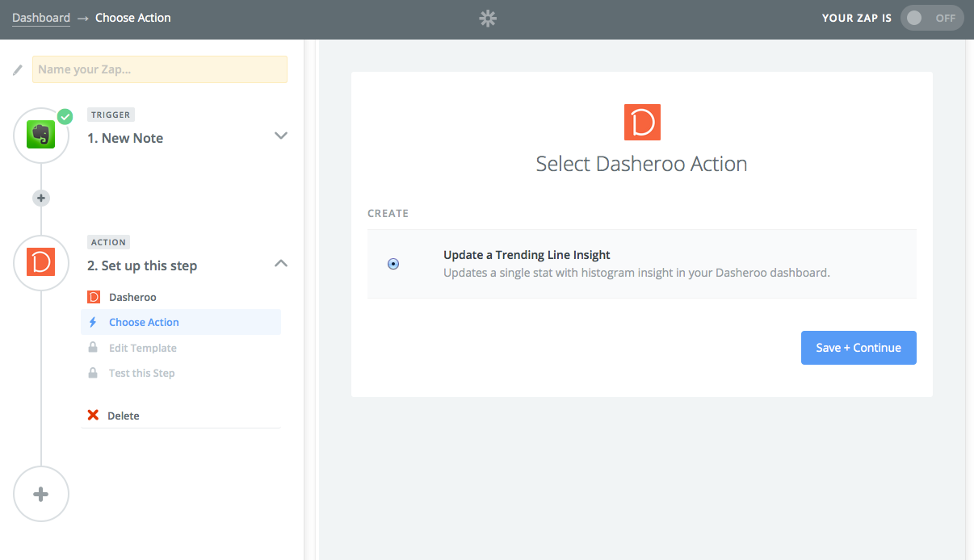Toggle the Zap ON/OFF switch
Image resolution: width=974 pixels, height=560 pixels.
[x=932, y=18]
